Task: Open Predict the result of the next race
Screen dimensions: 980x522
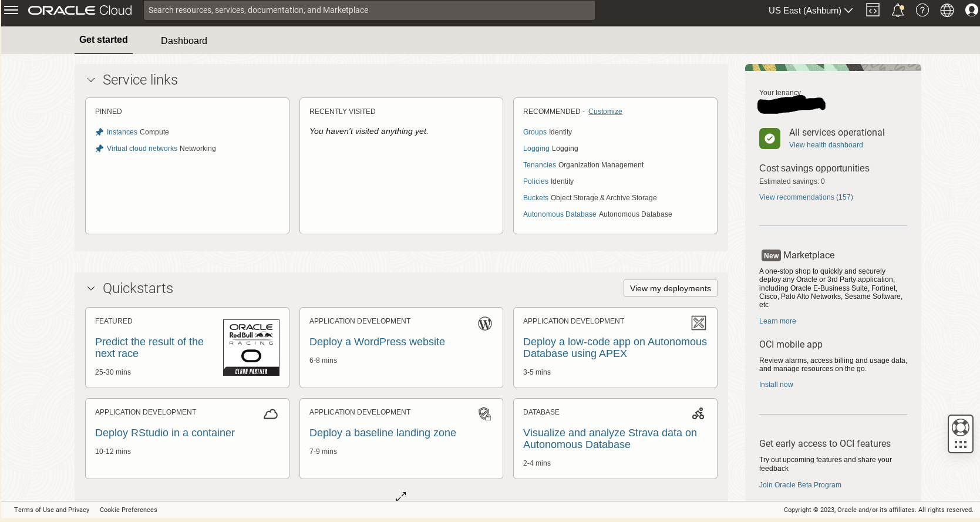Action: [149, 348]
